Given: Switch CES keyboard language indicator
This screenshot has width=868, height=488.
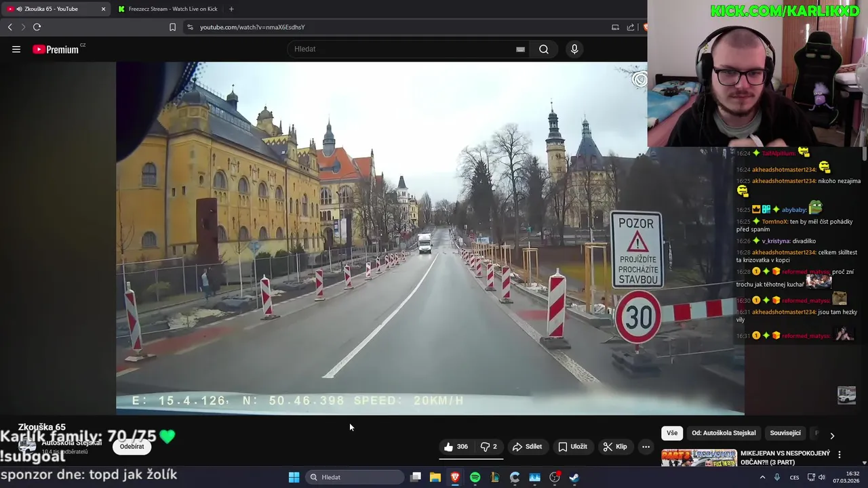Looking at the screenshot, I should tap(795, 477).
